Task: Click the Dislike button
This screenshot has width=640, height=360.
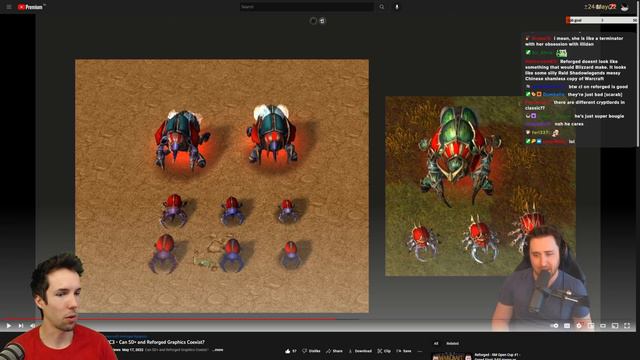Action: (x=311, y=351)
